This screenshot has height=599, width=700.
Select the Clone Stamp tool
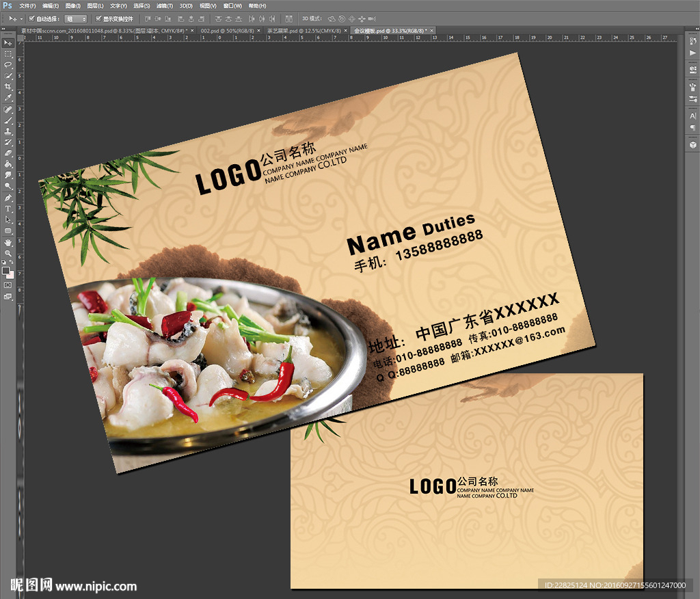[8, 131]
